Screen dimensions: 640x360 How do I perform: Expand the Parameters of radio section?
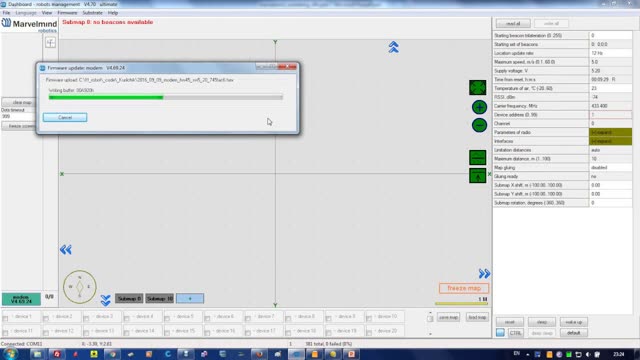coord(610,132)
